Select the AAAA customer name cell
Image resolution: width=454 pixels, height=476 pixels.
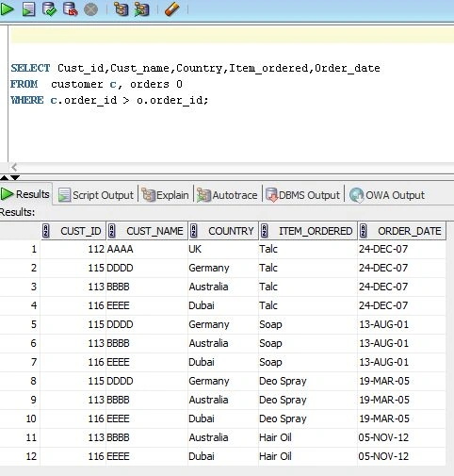coord(147,249)
